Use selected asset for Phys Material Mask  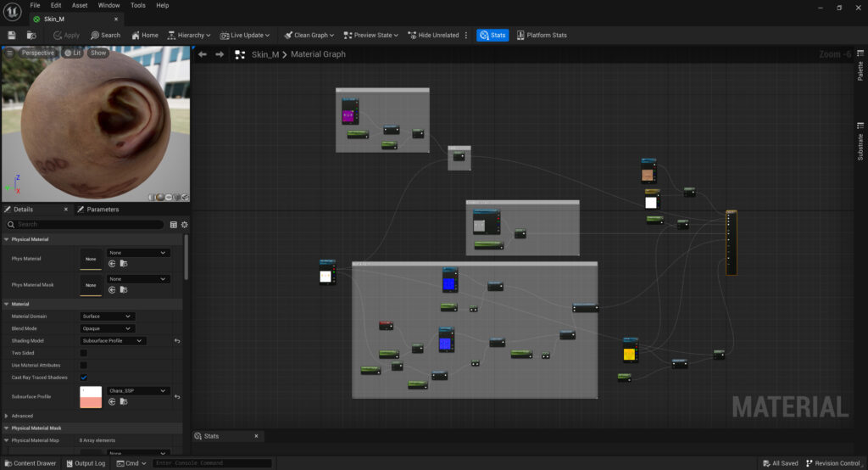[x=113, y=290]
